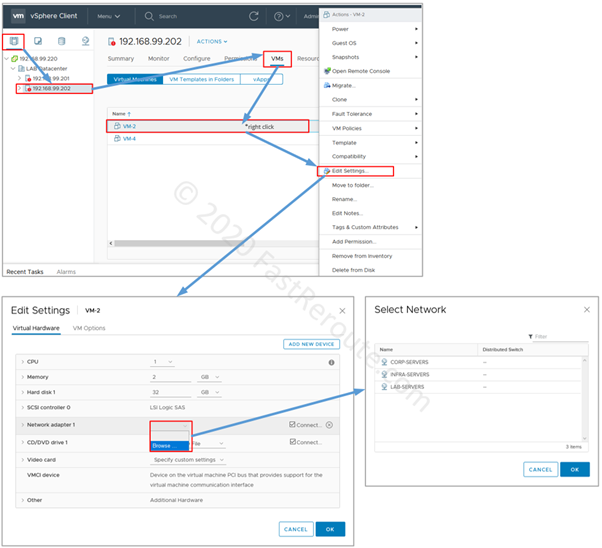This screenshot has height=548, width=602.
Task: Open the VMs tab
Action: (x=277, y=58)
